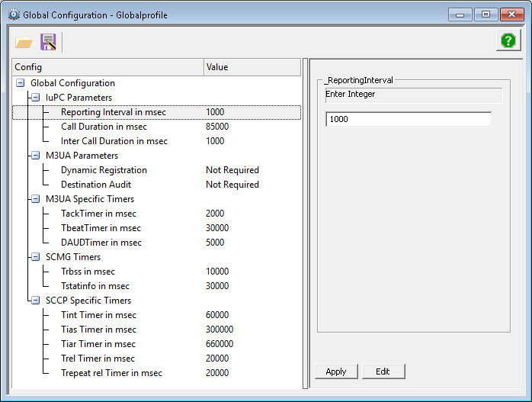Click the Edit button
This screenshot has height=402, width=532.
pyautogui.click(x=383, y=371)
